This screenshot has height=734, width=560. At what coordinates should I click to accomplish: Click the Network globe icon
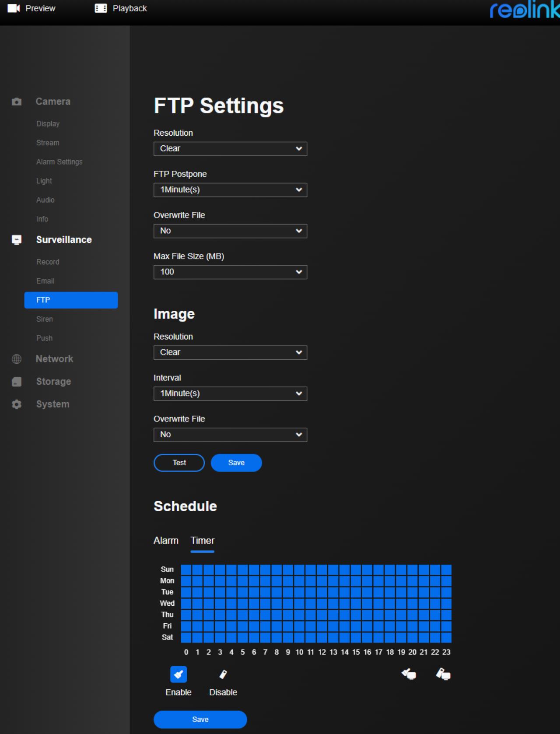pos(17,359)
